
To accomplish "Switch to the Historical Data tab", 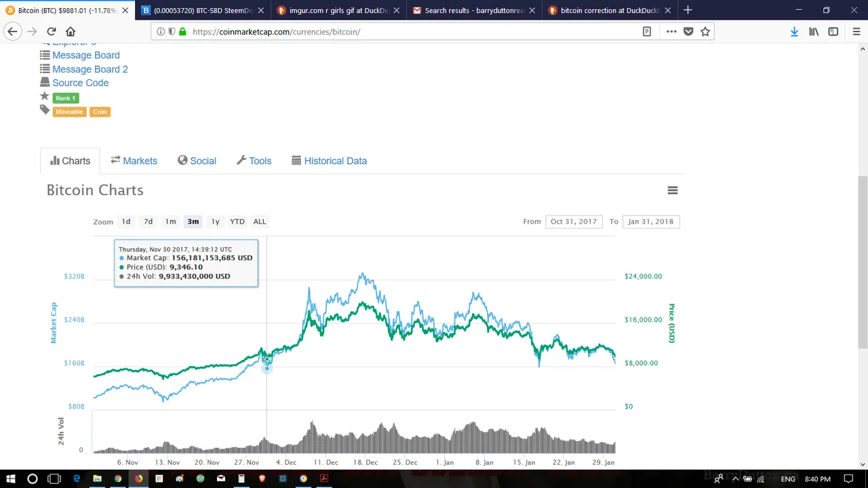I will point(329,161).
